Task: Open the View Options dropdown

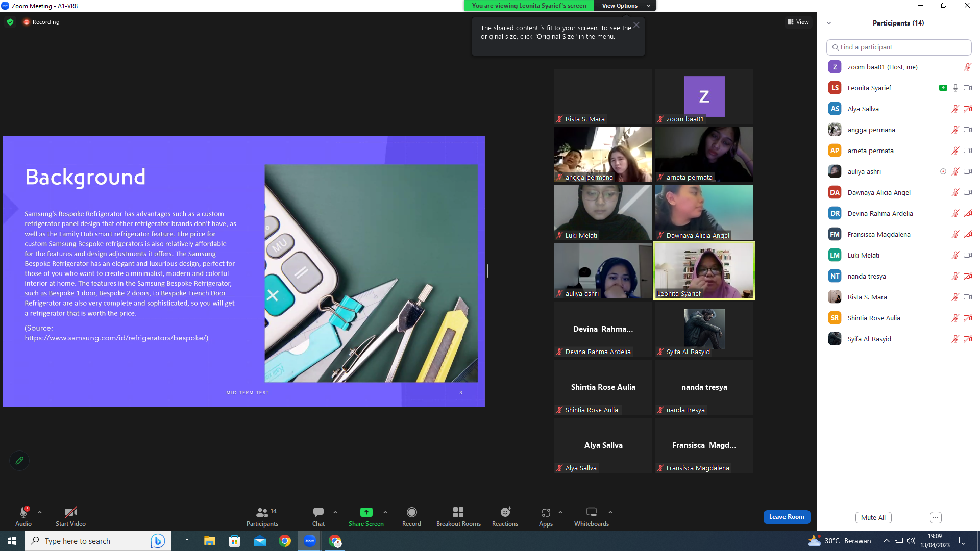Action: (625, 6)
